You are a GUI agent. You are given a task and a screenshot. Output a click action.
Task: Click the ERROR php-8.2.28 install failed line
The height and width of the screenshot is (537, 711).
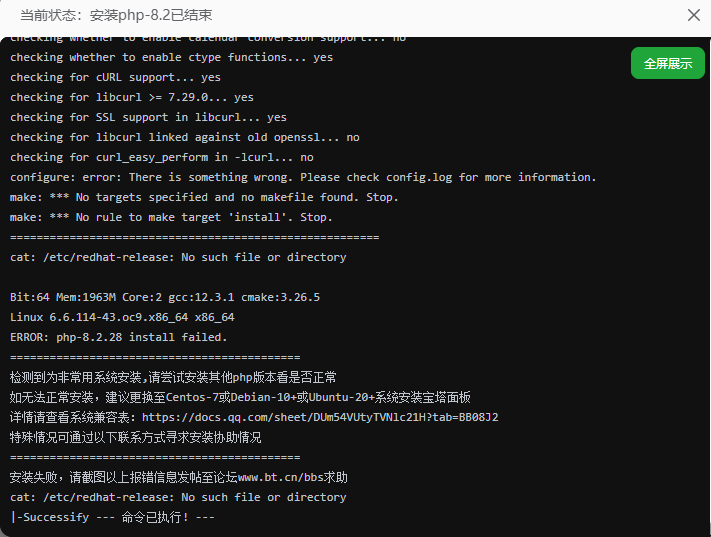(118, 337)
